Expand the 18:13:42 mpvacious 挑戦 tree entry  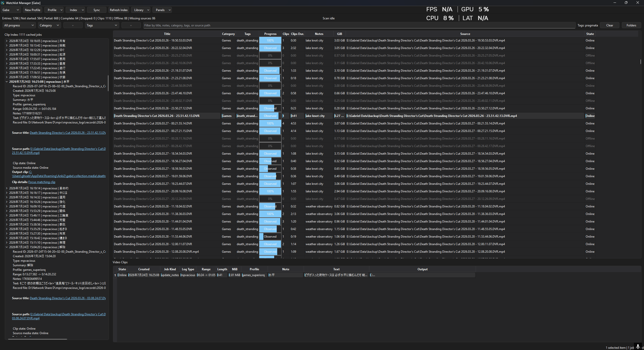click(7, 46)
